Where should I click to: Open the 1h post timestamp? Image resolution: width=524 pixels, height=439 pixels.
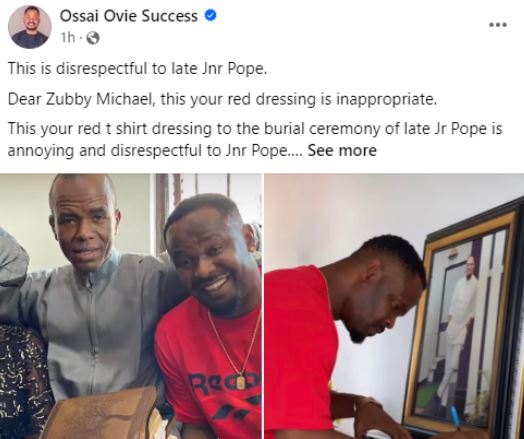[x=68, y=38]
